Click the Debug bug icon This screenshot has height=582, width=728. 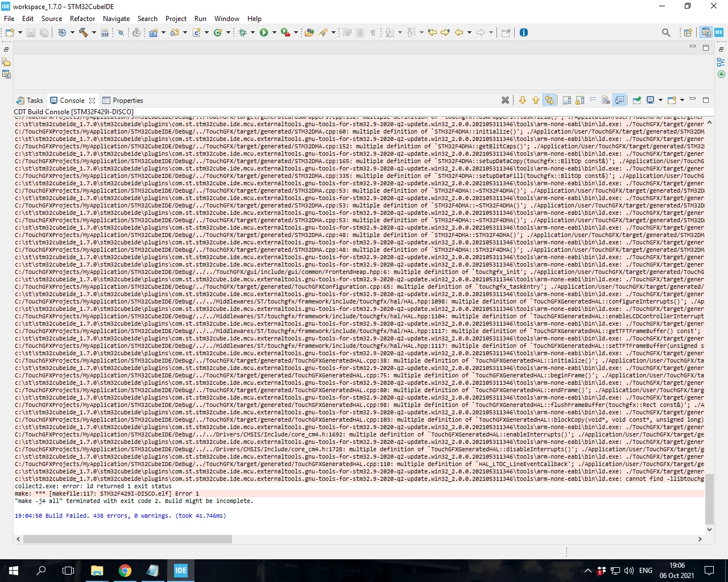click(x=243, y=32)
